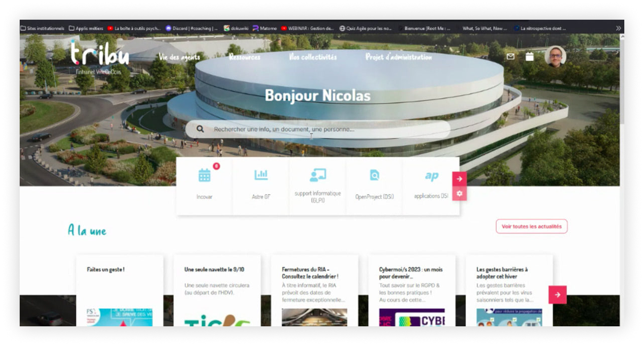Open the Sites institutionnels bookmark folder

[42, 29]
